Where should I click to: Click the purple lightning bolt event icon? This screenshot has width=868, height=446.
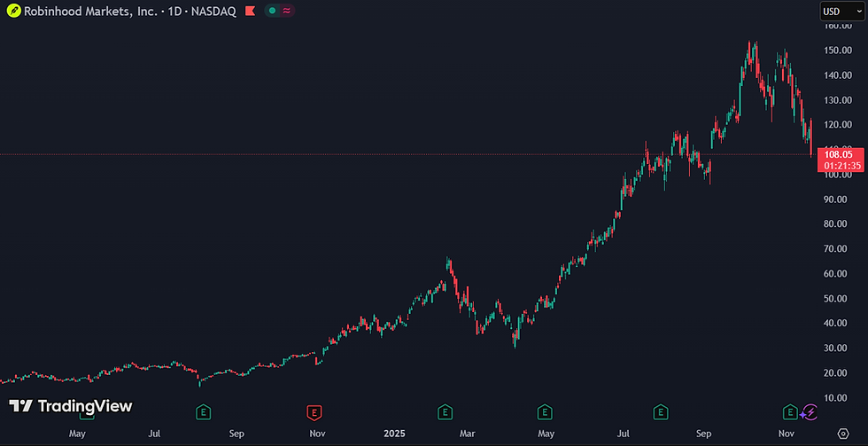click(810, 412)
